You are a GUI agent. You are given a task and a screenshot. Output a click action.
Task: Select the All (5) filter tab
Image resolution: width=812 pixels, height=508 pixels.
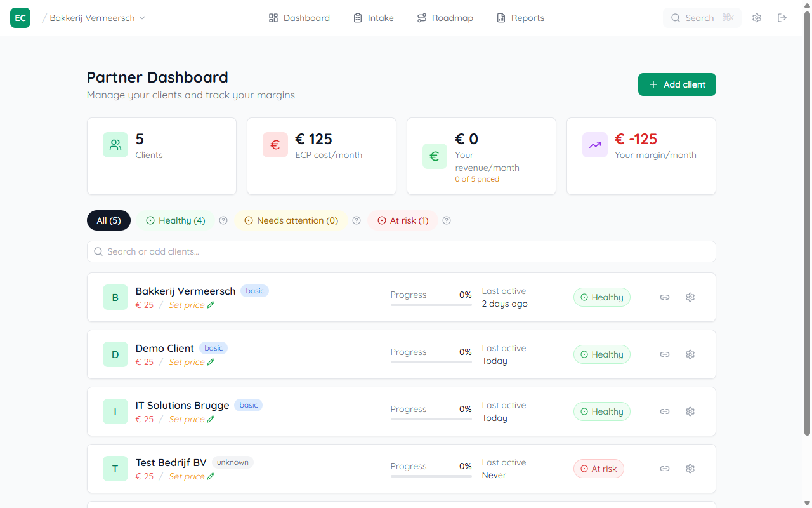pyautogui.click(x=108, y=220)
